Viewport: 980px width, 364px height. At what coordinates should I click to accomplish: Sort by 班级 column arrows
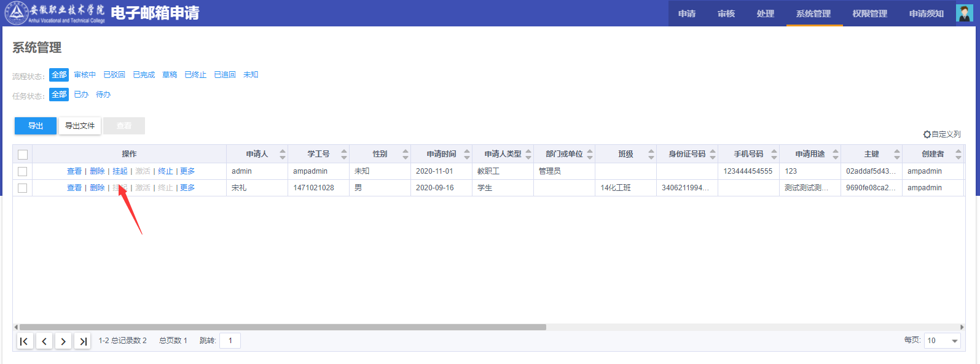coord(651,154)
